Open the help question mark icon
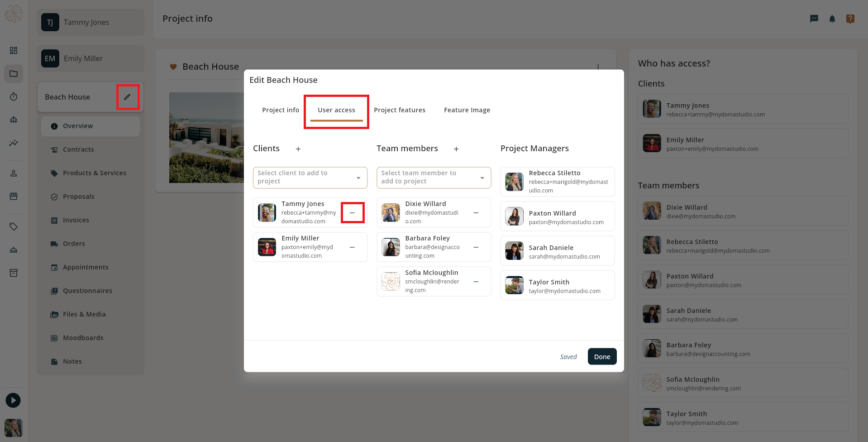 850,19
